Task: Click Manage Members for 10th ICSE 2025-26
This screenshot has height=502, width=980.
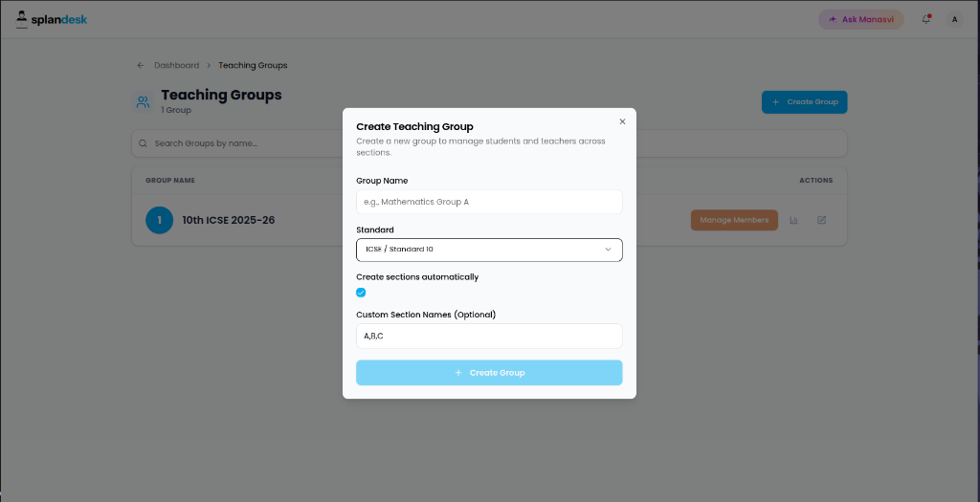Action: tap(734, 220)
